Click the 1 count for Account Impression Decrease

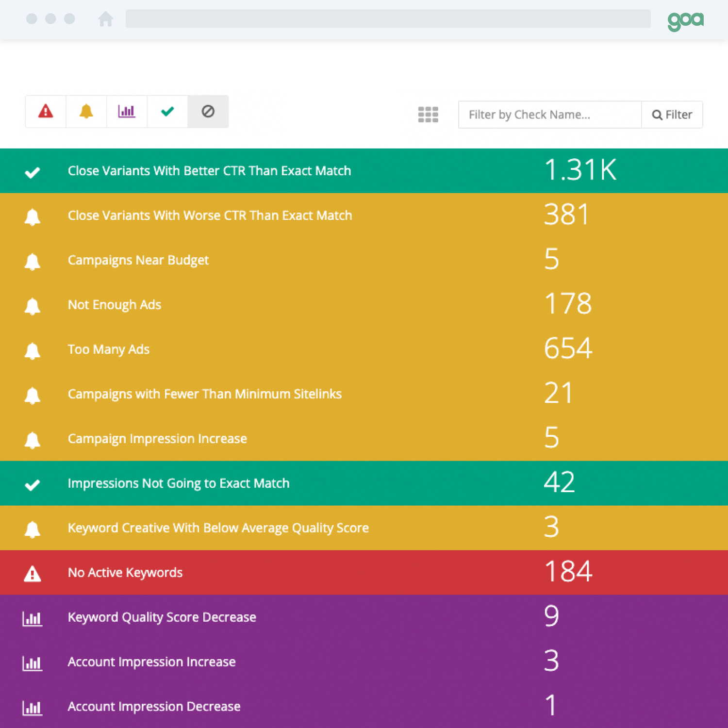[550, 706]
